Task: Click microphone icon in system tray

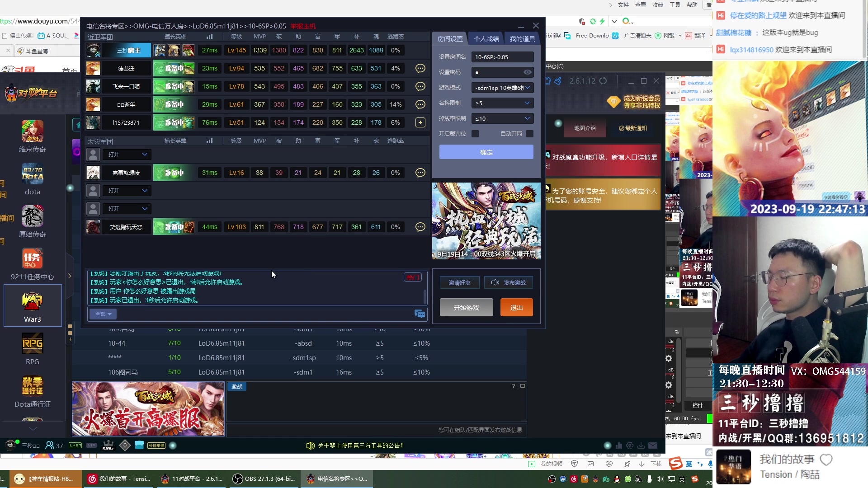Action: click(x=649, y=479)
